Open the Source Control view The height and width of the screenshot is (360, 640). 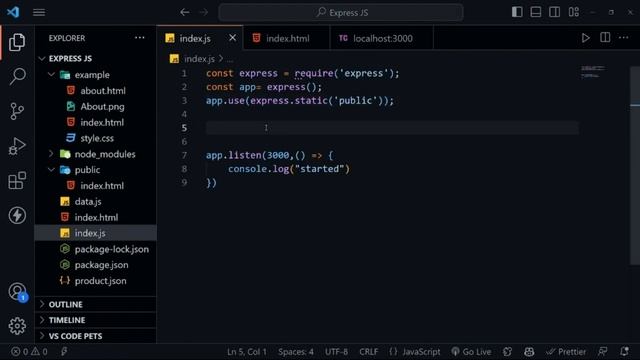[x=17, y=111]
